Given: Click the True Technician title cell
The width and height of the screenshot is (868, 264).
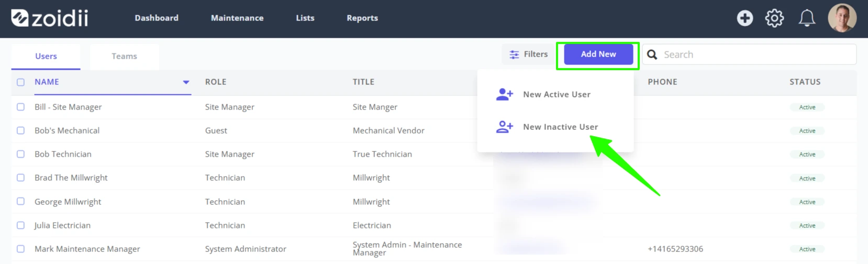Looking at the screenshot, I should (382, 154).
